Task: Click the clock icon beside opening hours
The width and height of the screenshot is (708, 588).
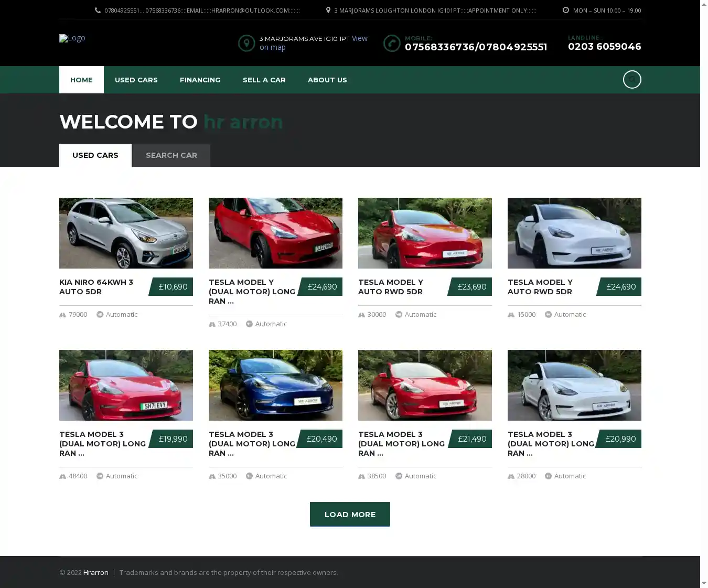Action: [x=565, y=10]
